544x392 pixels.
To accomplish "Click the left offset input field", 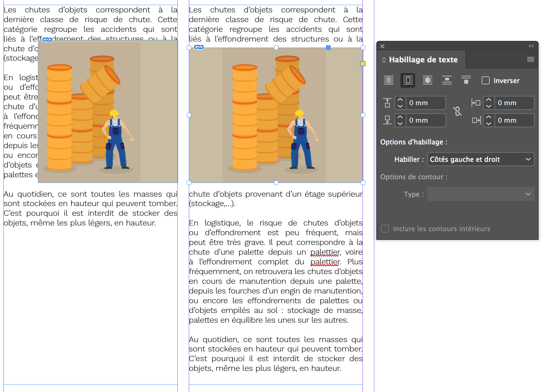I will coord(514,103).
